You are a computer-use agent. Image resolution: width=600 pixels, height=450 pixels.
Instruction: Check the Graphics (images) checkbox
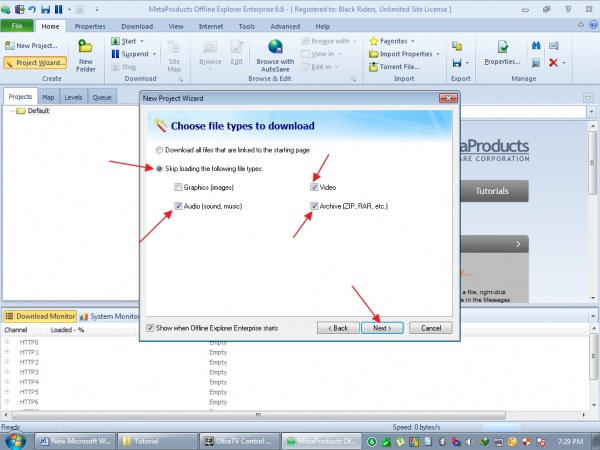[x=178, y=187]
